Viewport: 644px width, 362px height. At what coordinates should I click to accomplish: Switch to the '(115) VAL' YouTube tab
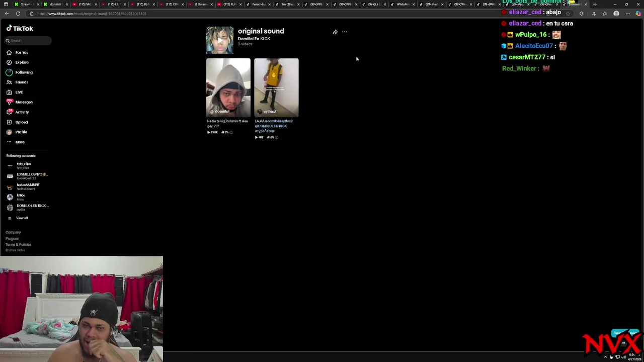point(85,4)
